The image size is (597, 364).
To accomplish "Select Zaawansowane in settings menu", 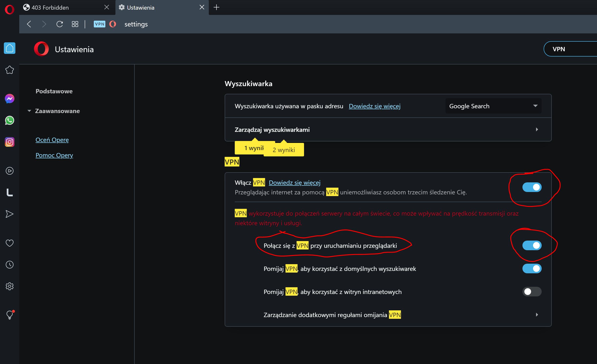I will pyautogui.click(x=57, y=111).
